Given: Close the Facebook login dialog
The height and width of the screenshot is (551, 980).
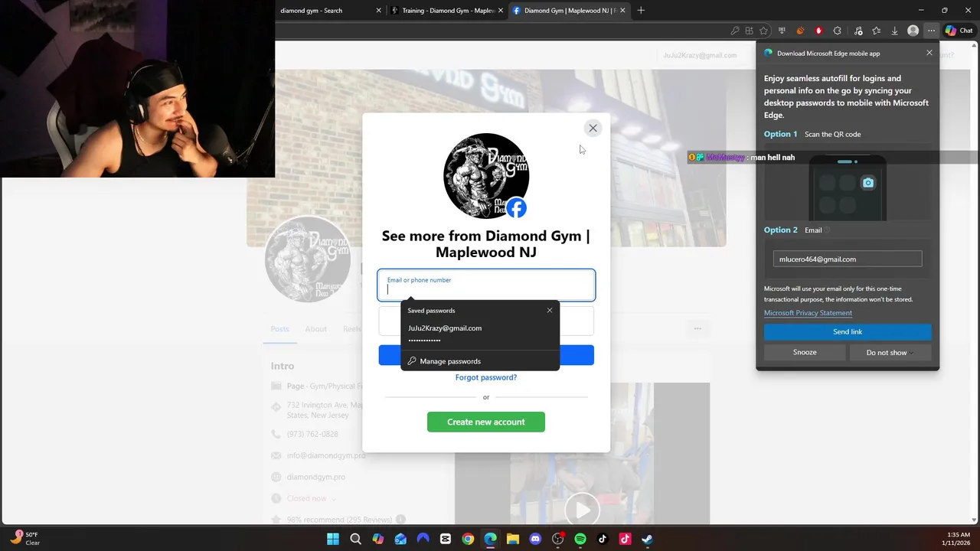Looking at the screenshot, I should (x=593, y=128).
